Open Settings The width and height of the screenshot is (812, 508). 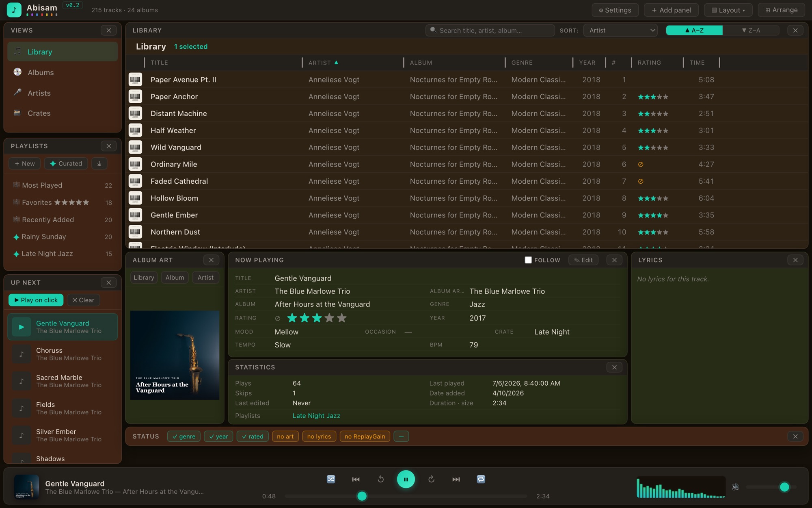pos(615,10)
